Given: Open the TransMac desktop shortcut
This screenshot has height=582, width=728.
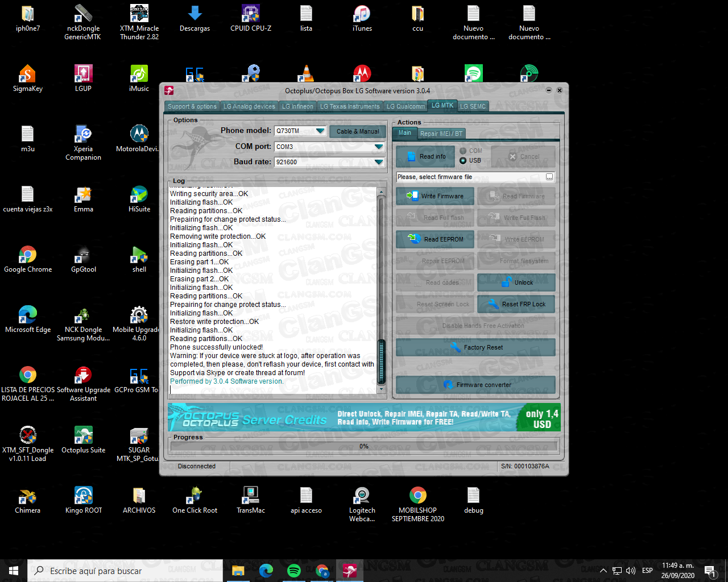Looking at the screenshot, I should (250, 501).
